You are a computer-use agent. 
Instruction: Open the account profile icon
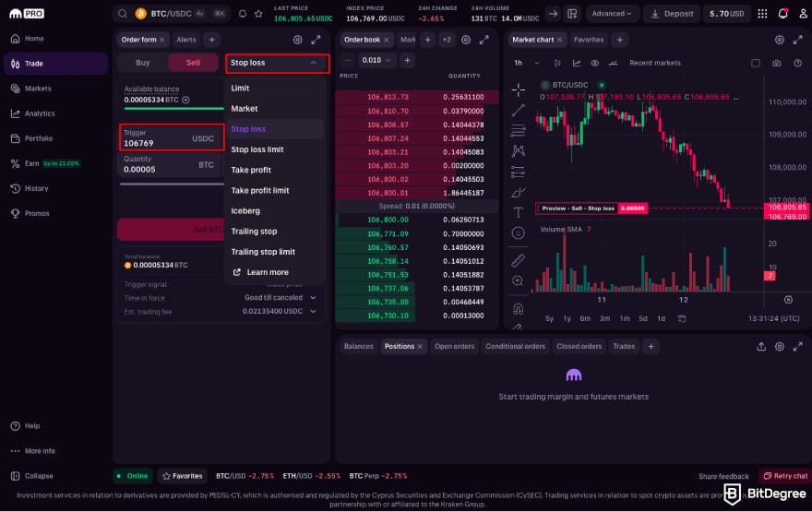[x=803, y=14]
